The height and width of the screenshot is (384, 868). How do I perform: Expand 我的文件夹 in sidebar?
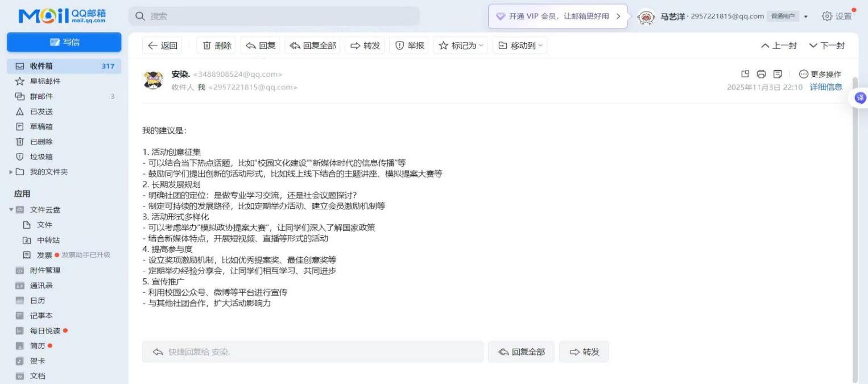coord(11,172)
